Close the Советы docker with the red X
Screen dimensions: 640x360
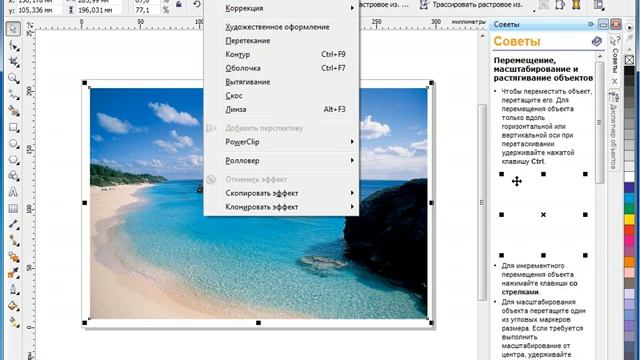(616, 24)
